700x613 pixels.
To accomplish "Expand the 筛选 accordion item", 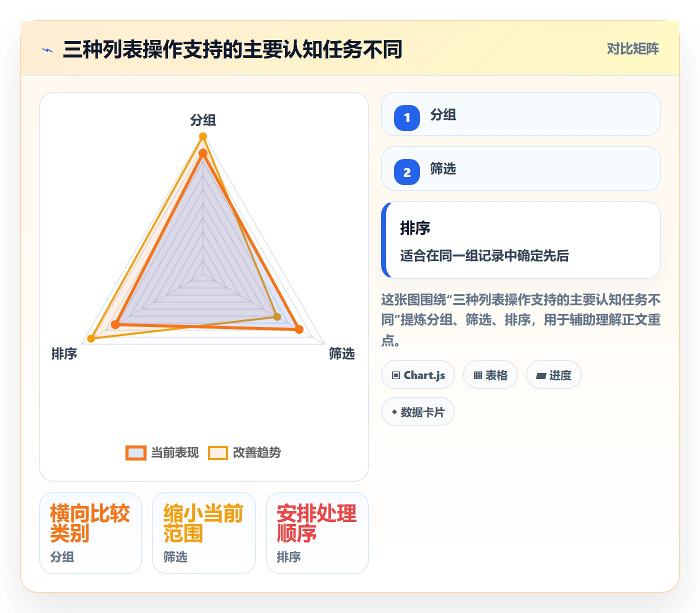I will pos(521,168).
